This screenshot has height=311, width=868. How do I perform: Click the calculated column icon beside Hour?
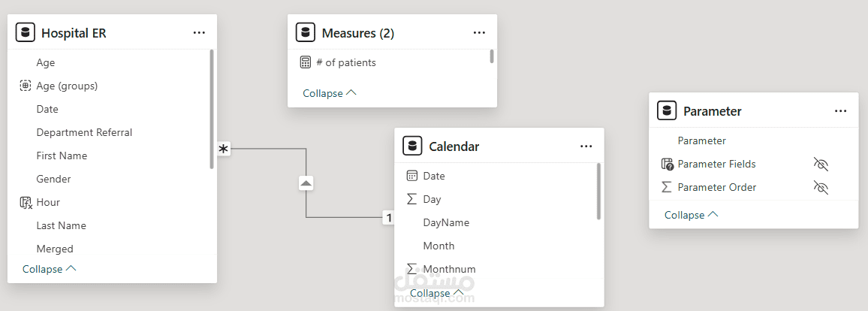pyautogui.click(x=26, y=202)
